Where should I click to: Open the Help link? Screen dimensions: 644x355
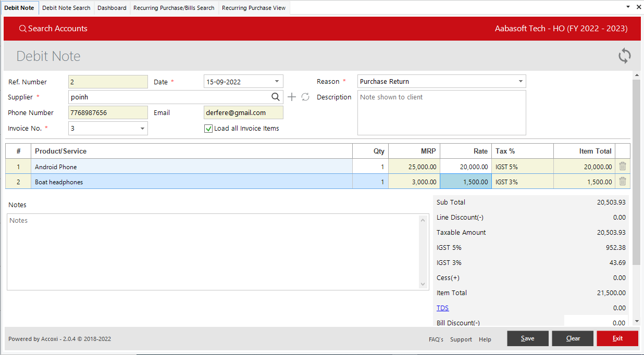[485, 339]
